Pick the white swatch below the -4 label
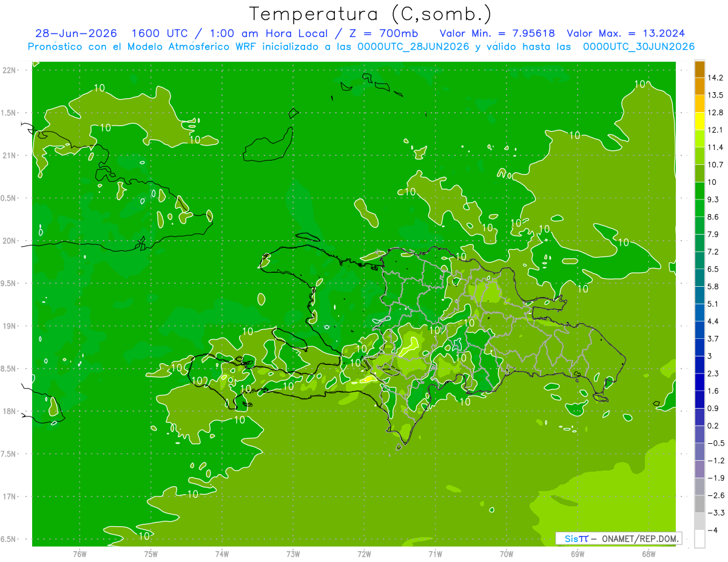 point(699,538)
